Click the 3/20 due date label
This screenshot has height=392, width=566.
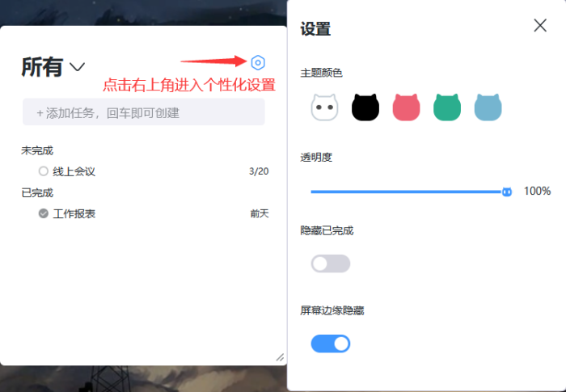tap(259, 171)
